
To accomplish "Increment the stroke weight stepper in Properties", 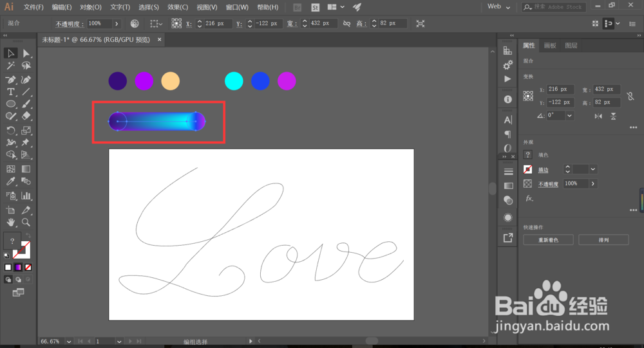I will point(567,167).
